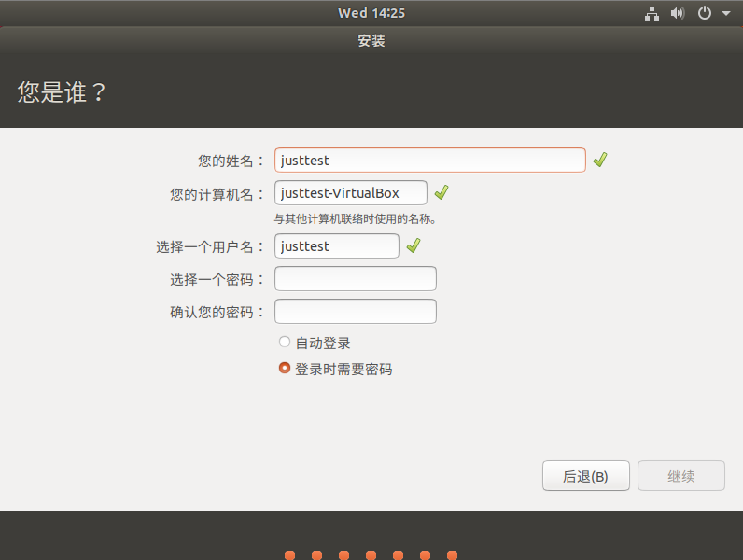Click the 选择一个用户名 username field
This screenshot has width=743, height=560.
(x=337, y=246)
